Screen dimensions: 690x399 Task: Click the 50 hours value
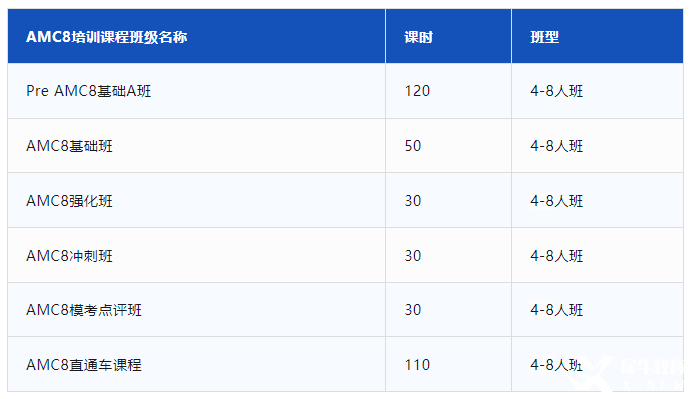pyautogui.click(x=413, y=146)
